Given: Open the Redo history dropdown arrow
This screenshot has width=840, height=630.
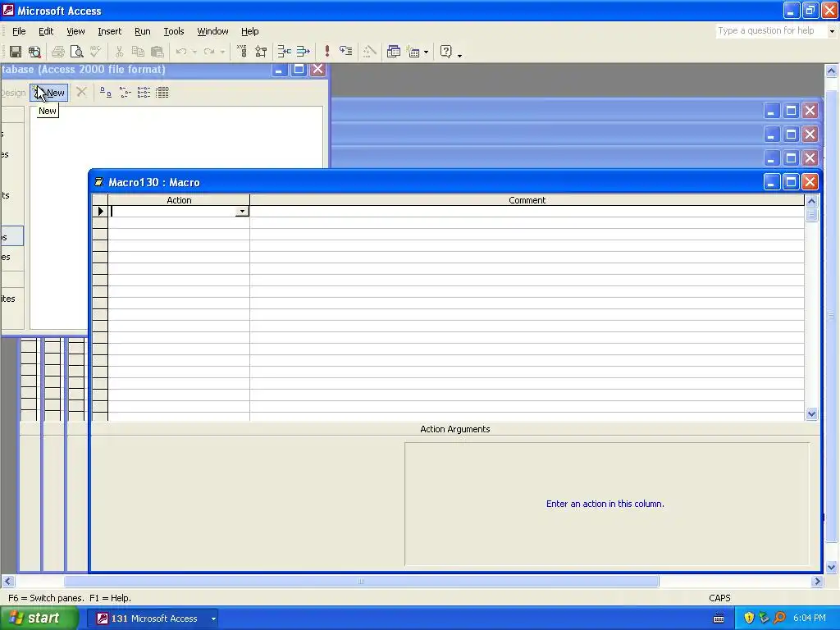Looking at the screenshot, I should [222, 52].
